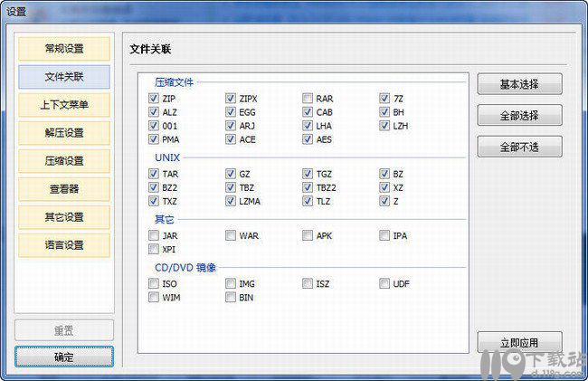
Task: Select the 文件关联 settings page
Action: (64, 77)
